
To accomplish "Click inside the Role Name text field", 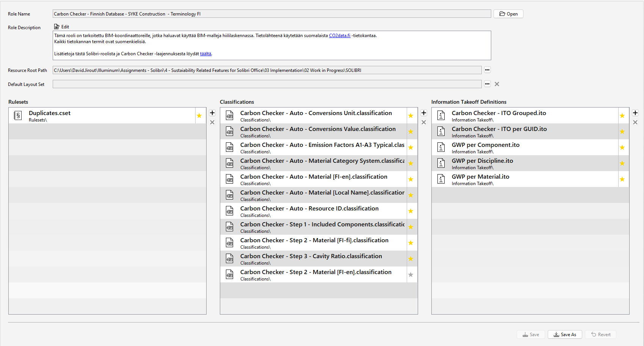I will pos(265,14).
